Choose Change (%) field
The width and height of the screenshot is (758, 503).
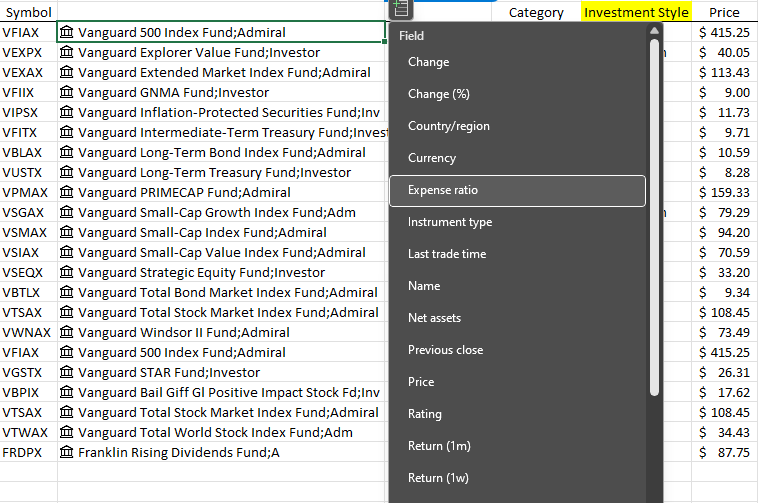tap(517, 94)
